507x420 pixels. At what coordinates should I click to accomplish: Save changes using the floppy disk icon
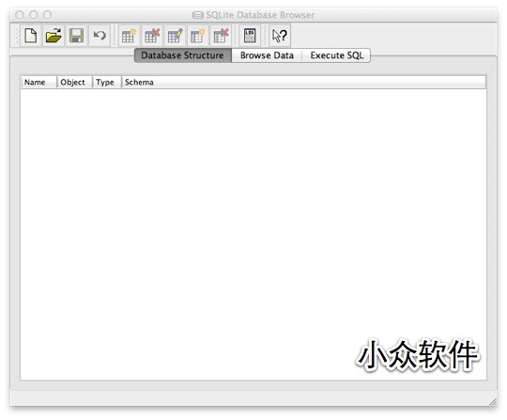coord(76,36)
